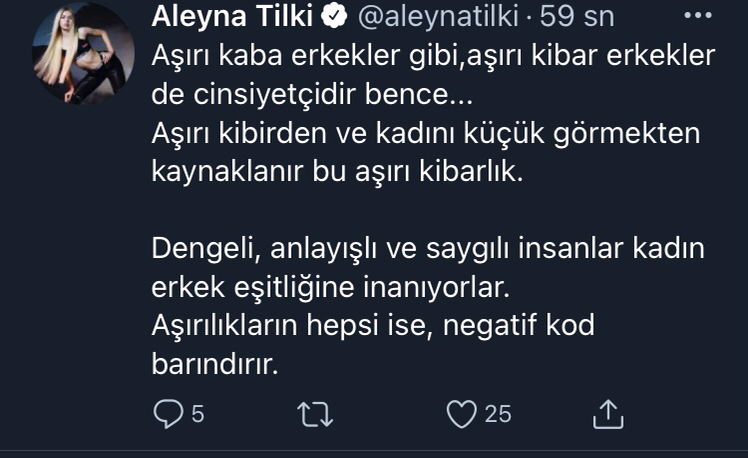Click the line 'Aşırı kibirden ve kadını küçük görmekten'
This screenshot has width=748, height=458.
[x=426, y=134]
